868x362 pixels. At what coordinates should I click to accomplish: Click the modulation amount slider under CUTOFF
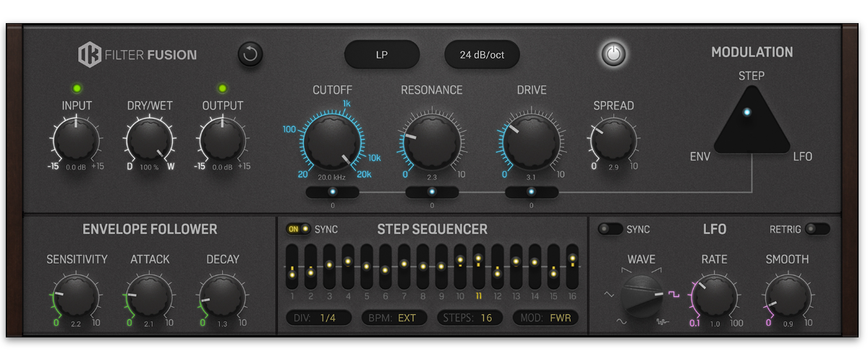tap(332, 192)
